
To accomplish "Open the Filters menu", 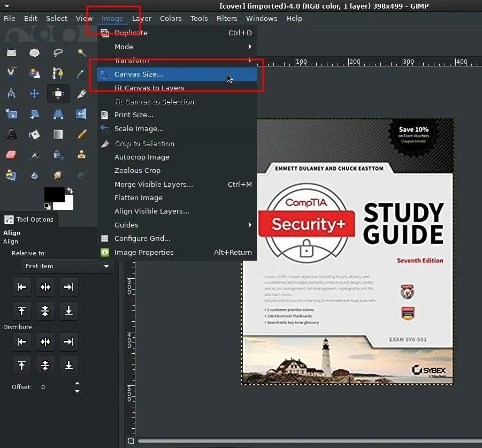I will tap(227, 18).
